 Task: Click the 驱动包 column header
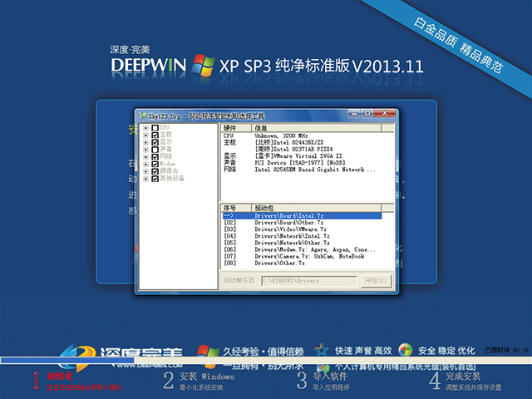tap(316, 208)
